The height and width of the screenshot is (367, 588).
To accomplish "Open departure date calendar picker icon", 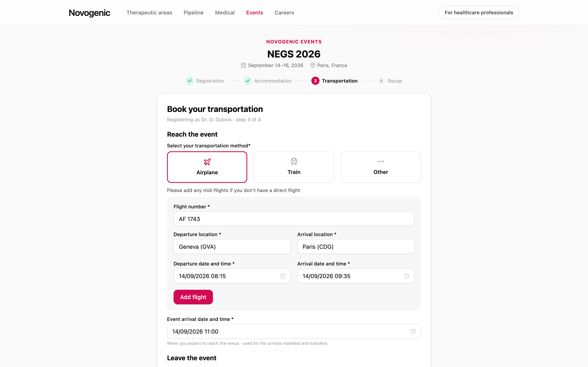I will (x=283, y=276).
